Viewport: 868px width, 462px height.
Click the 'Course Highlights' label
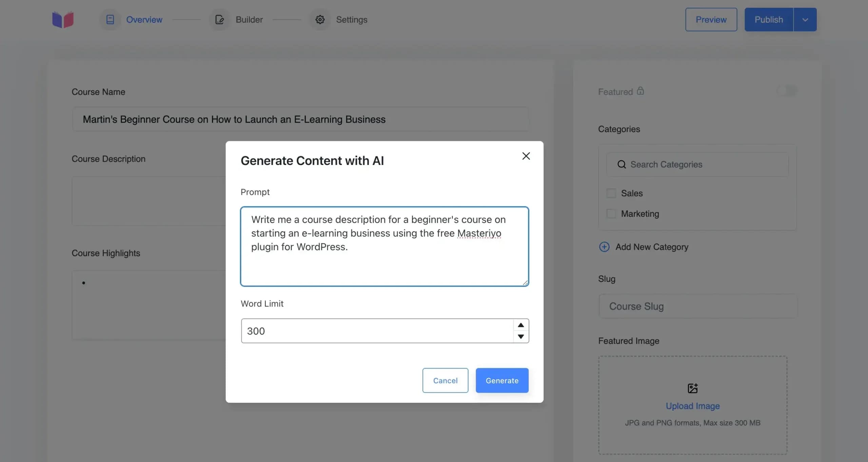coord(106,253)
